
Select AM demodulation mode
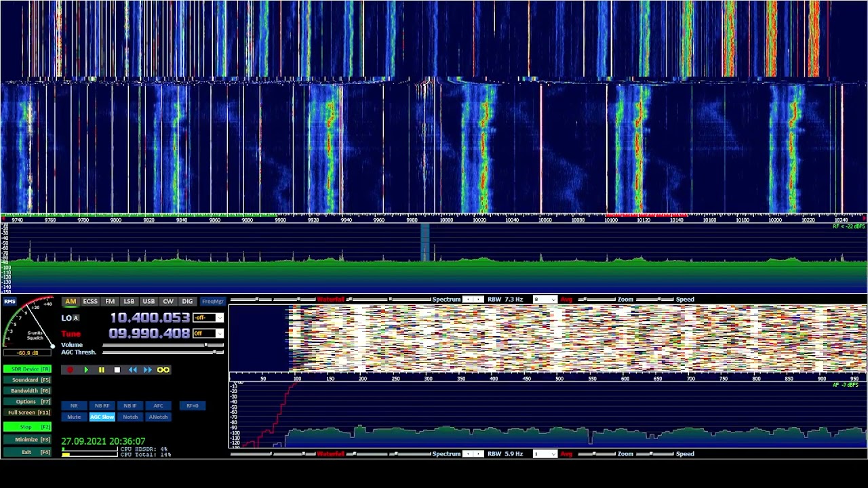click(x=71, y=302)
